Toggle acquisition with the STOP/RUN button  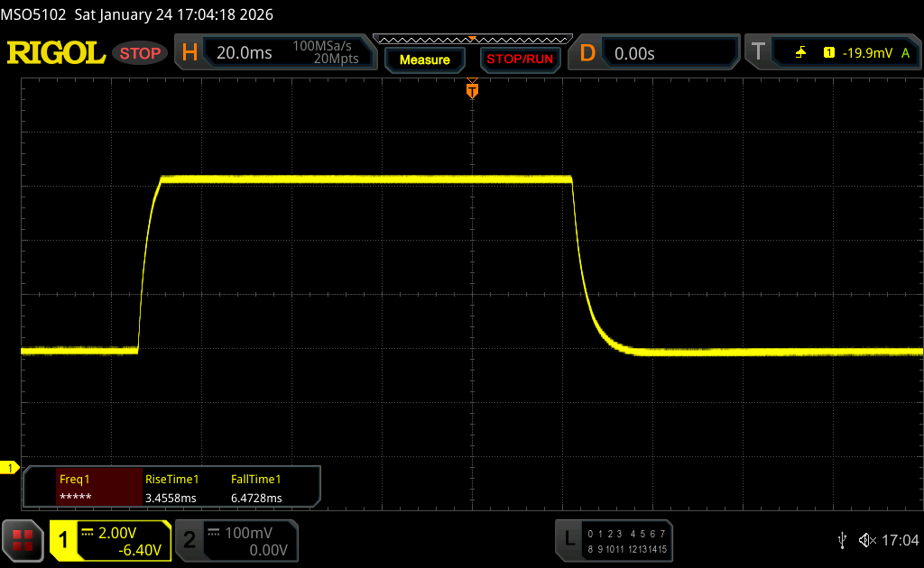point(519,60)
